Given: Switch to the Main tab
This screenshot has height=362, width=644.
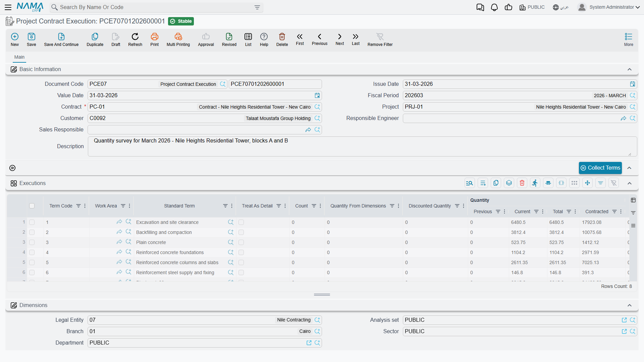Looking at the screenshot, I should (19, 57).
